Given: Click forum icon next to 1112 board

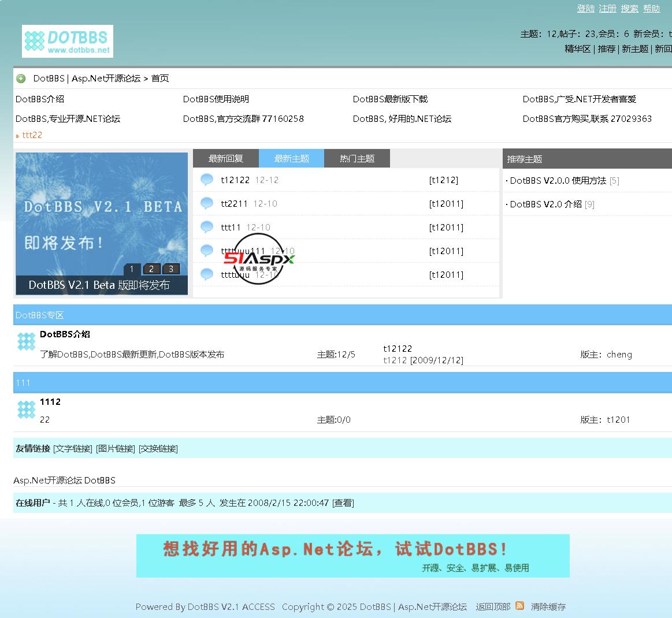Looking at the screenshot, I should point(26,409).
